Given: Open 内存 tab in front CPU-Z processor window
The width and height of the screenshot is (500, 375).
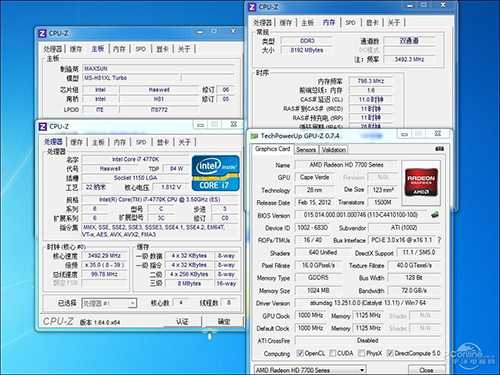Looking at the screenshot, I should click(120, 142).
